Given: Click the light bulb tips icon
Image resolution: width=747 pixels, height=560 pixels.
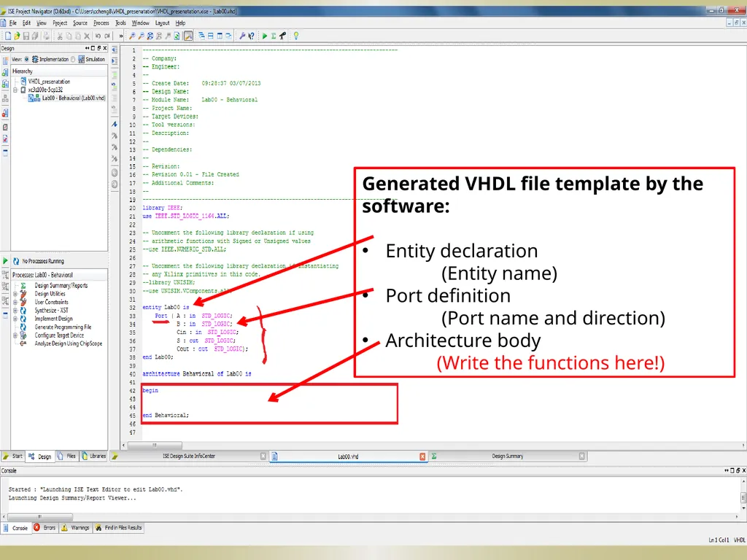Looking at the screenshot, I should click(296, 36).
